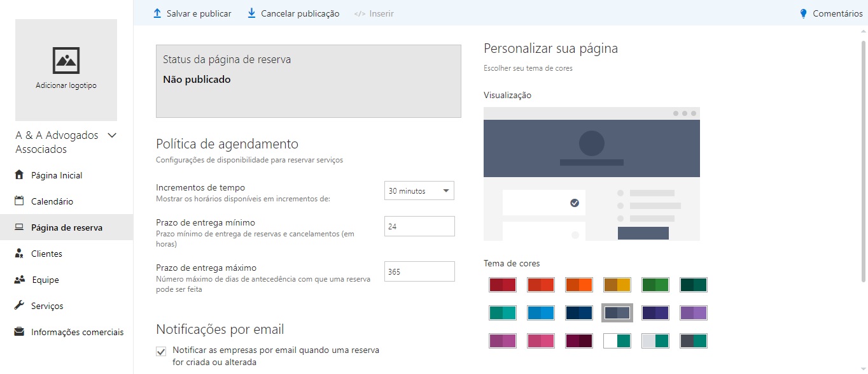Select the Serviços wrench icon
The width and height of the screenshot is (868, 374).
click(19, 305)
